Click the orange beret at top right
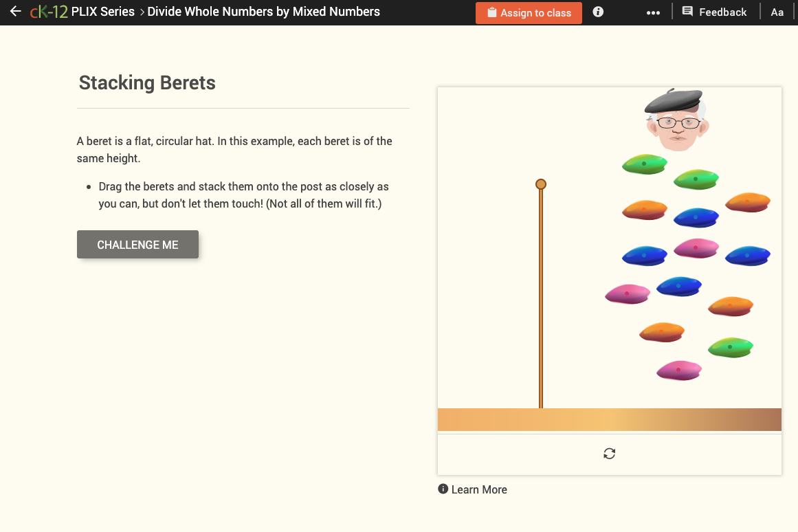This screenshot has width=798, height=532. click(747, 202)
